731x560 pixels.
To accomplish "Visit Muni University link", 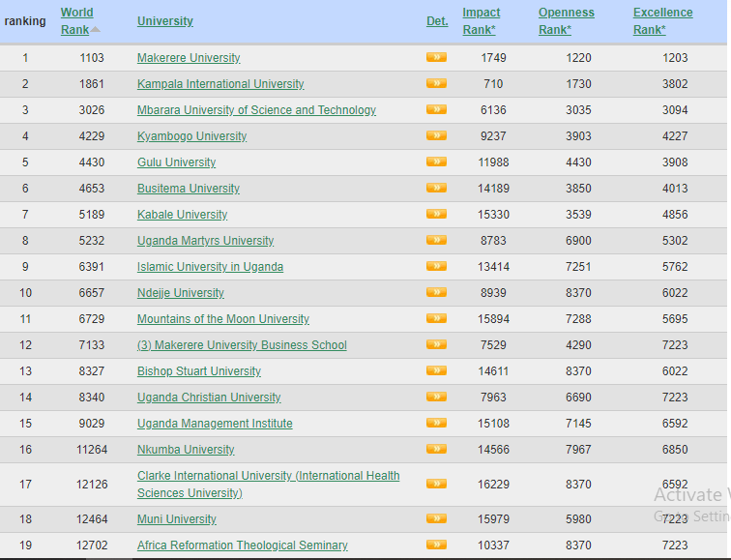I will click(x=177, y=519).
